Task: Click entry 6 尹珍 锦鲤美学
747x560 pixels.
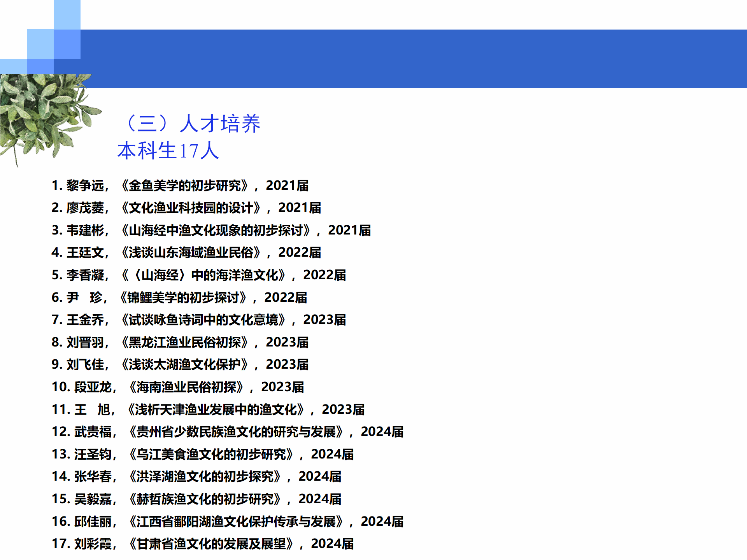Action: [179, 297]
